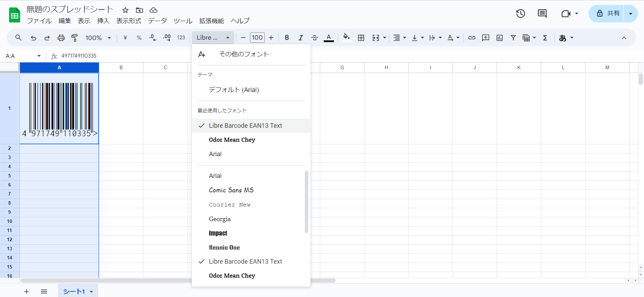Decrease font size with minus button
This screenshot has width=644, height=297.
243,38
